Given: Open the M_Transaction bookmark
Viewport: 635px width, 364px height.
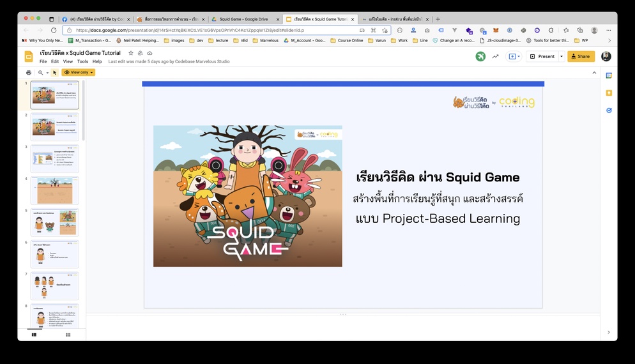Looking at the screenshot, I should tap(89, 40).
